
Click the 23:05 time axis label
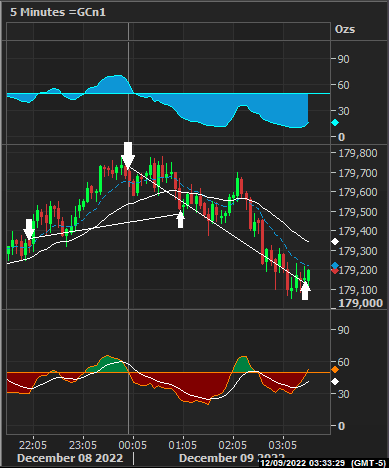(83, 445)
